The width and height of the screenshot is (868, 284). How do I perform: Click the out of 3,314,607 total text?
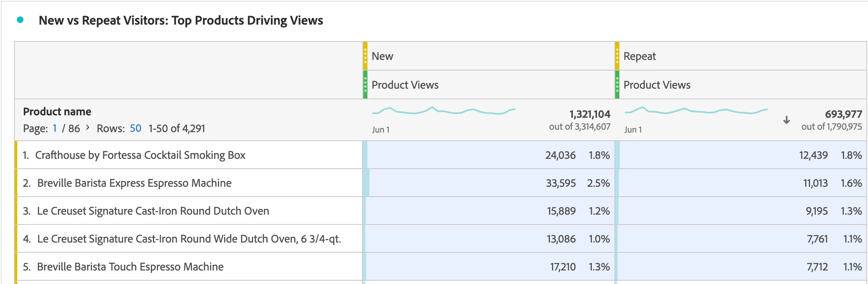(x=579, y=126)
